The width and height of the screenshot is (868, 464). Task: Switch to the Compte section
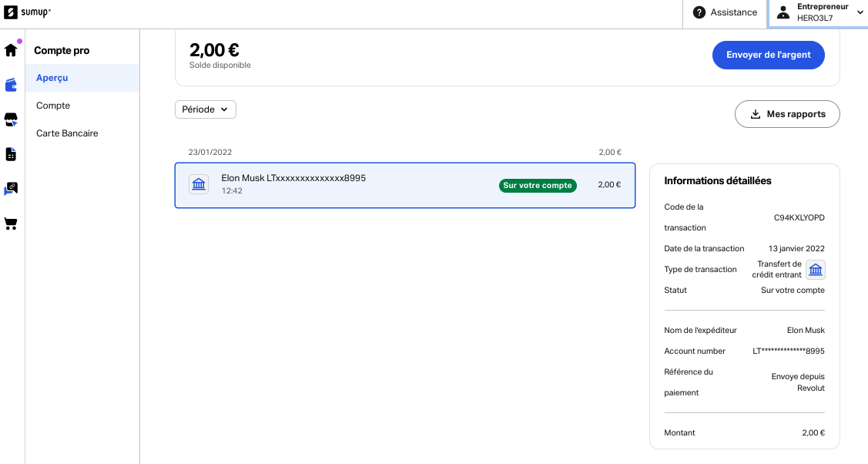click(x=53, y=106)
